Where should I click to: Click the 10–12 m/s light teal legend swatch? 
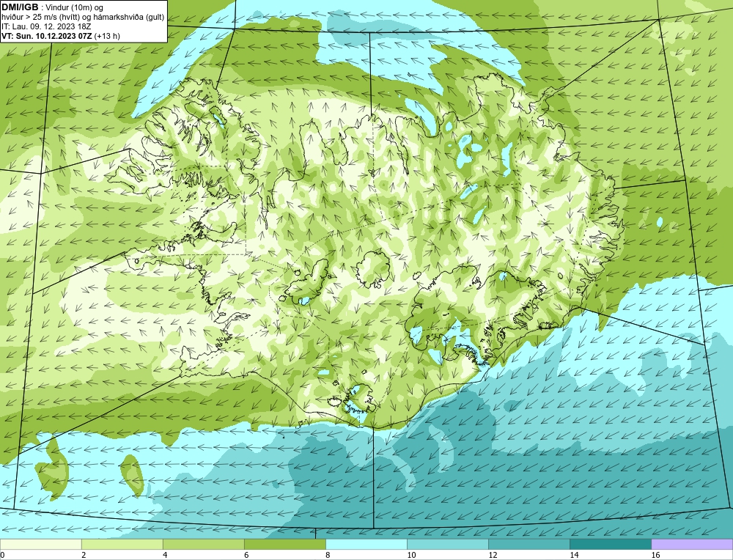447,544
